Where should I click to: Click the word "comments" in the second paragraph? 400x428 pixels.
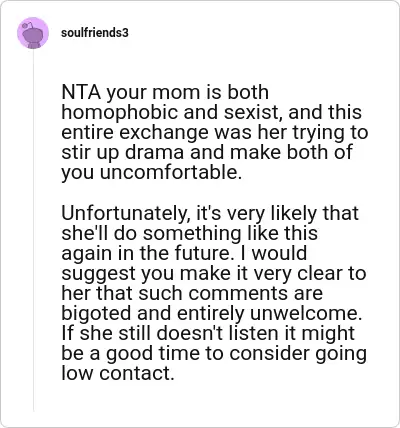pos(234,293)
